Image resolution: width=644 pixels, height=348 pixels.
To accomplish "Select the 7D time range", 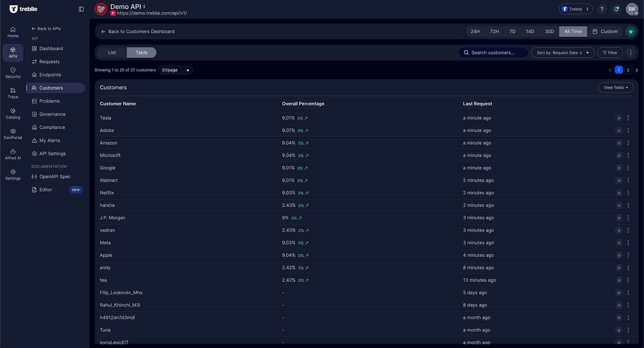I will (512, 31).
